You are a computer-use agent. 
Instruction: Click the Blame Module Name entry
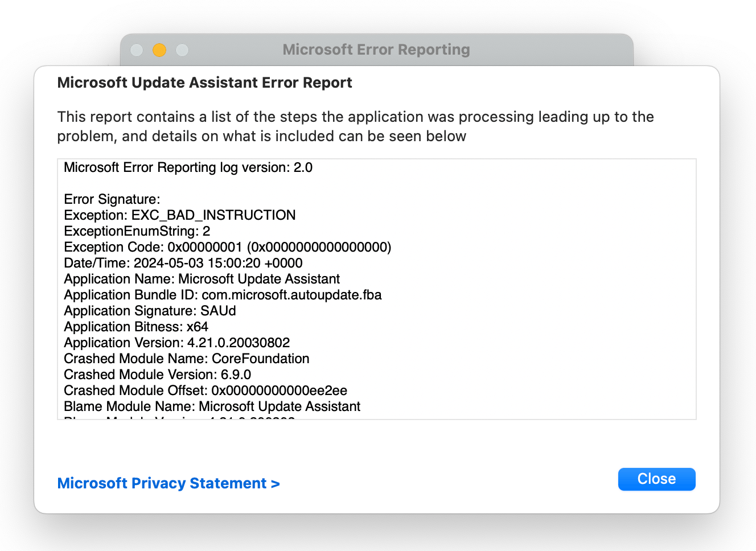tap(212, 406)
